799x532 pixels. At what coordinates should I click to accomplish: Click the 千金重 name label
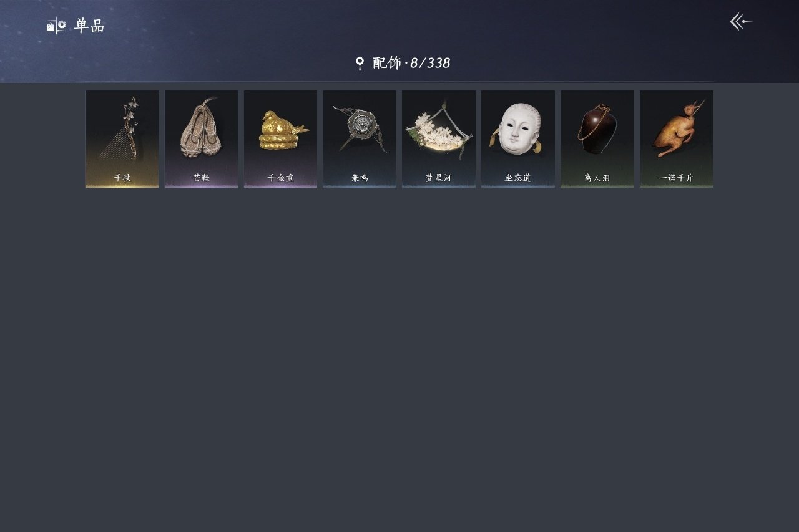pos(280,178)
